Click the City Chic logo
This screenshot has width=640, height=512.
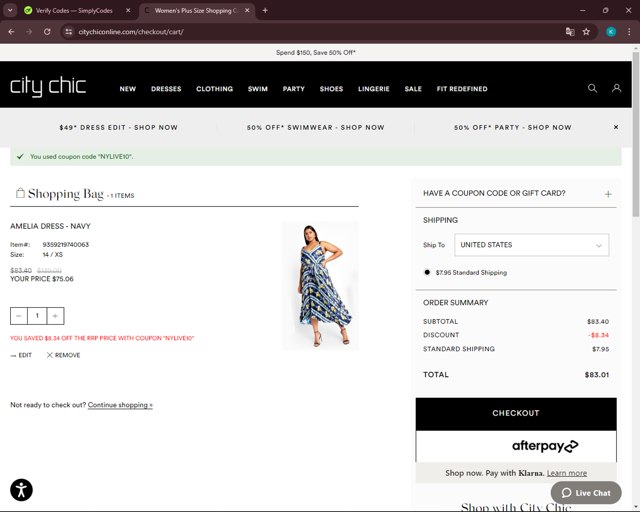[x=48, y=87]
